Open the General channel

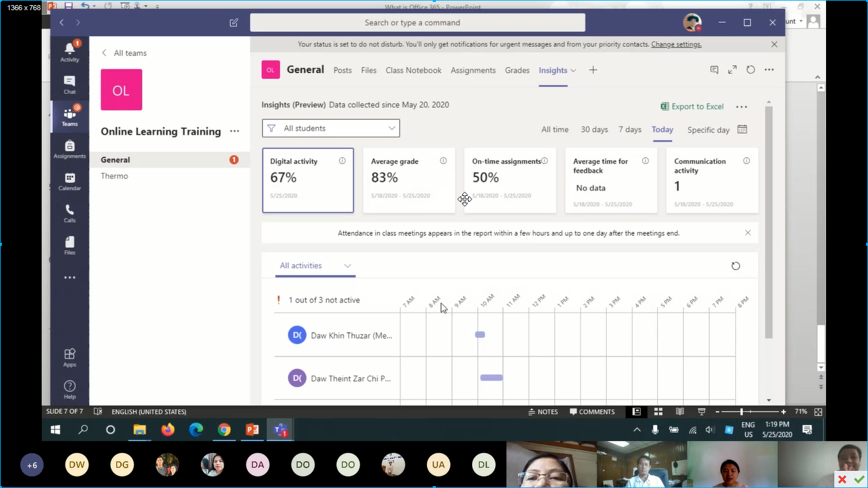(170, 160)
